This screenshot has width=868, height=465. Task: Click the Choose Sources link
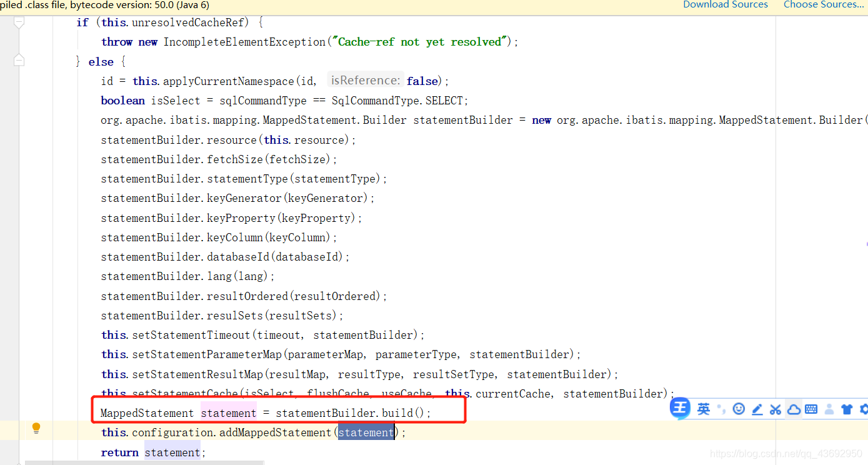824,5
